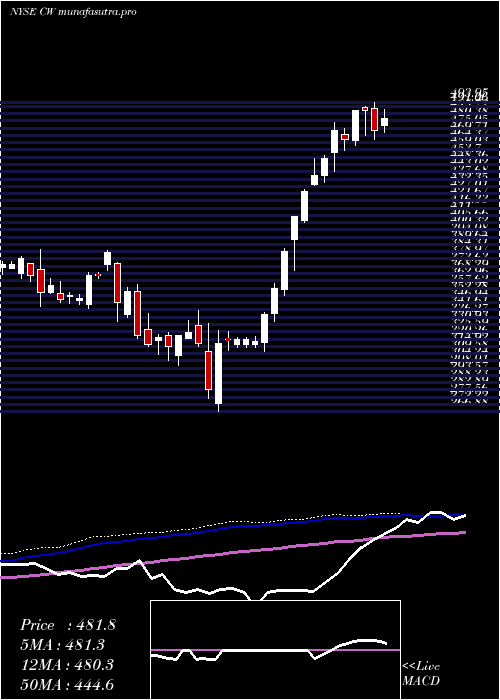This screenshot has height=700, width=500.
Task: Click the '<<Live MACD' label
Action: click(x=421, y=673)
